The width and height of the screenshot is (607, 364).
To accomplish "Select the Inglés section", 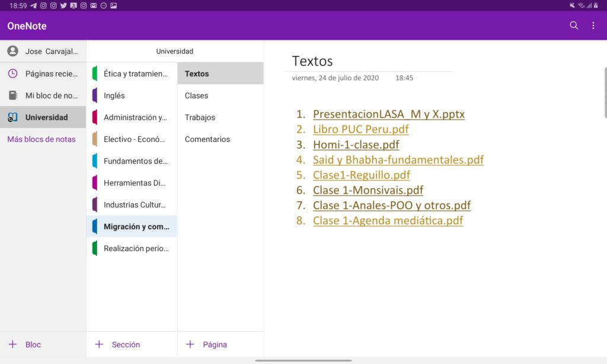I will click(x=132, y=95).
